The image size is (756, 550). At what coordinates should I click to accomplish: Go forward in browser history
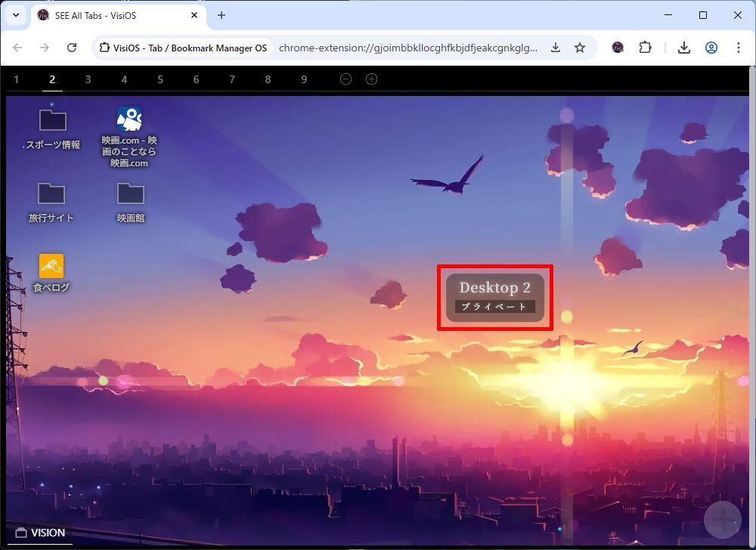point(45,48)
